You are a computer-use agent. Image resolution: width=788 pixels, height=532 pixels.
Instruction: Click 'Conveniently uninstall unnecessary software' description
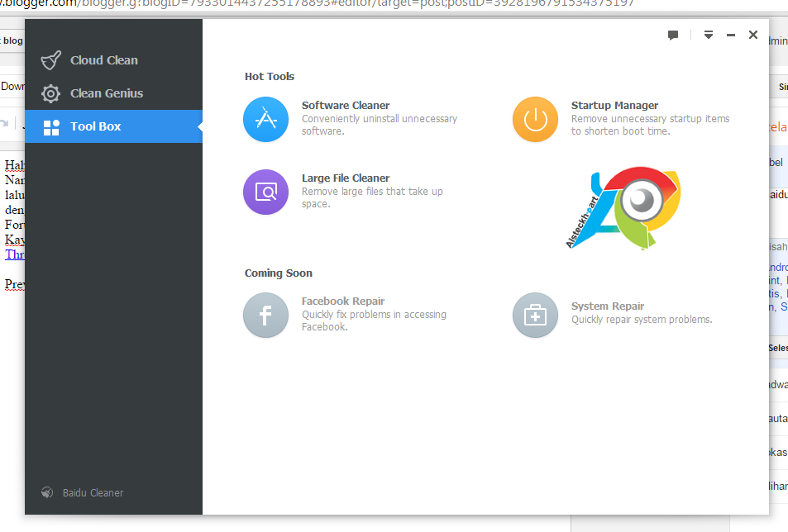point(380,125)
